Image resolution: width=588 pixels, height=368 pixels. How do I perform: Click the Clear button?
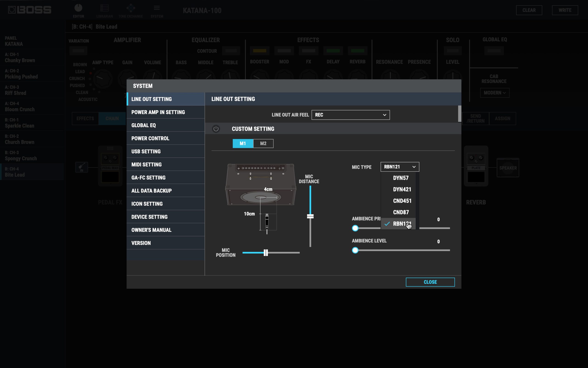pyautogui.click(x=529, y=10)
